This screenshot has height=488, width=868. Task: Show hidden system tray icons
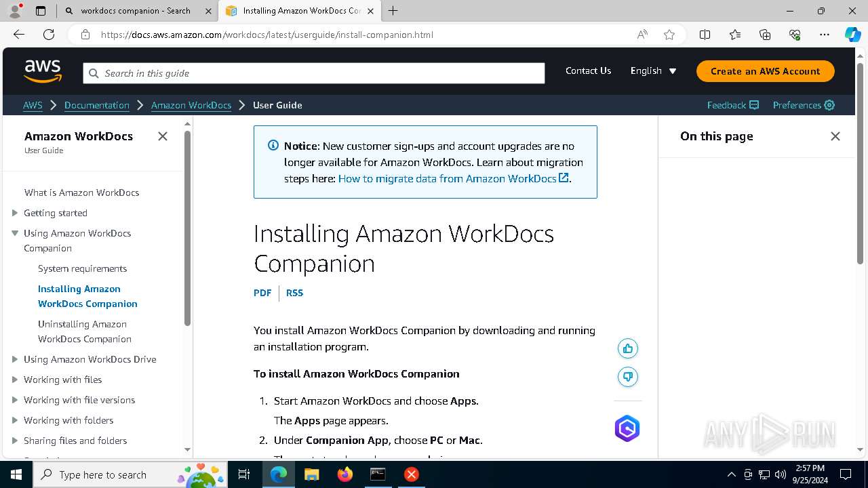pos(731,474)
